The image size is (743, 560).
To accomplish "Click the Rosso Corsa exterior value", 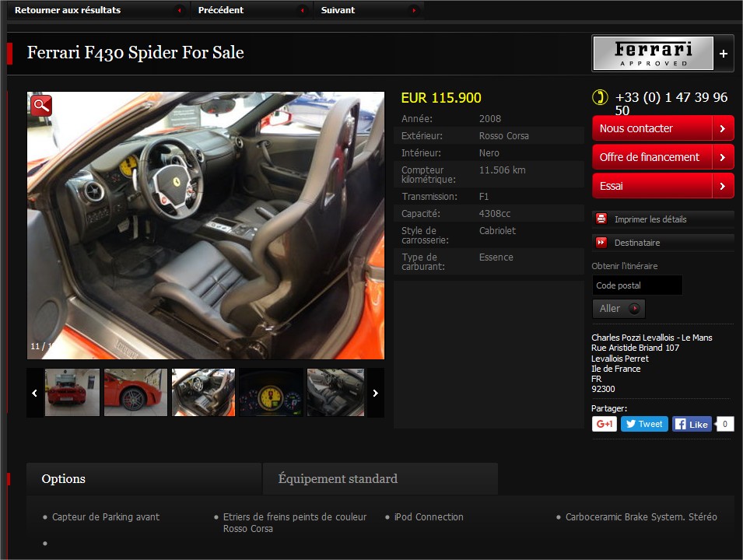I will (503, 136).
